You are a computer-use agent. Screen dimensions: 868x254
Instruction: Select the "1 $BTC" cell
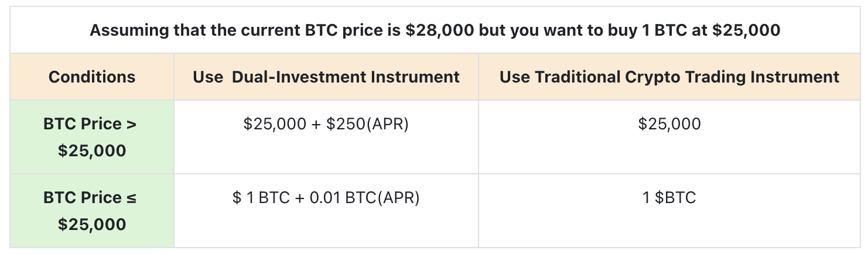click(x=669, y=198)
